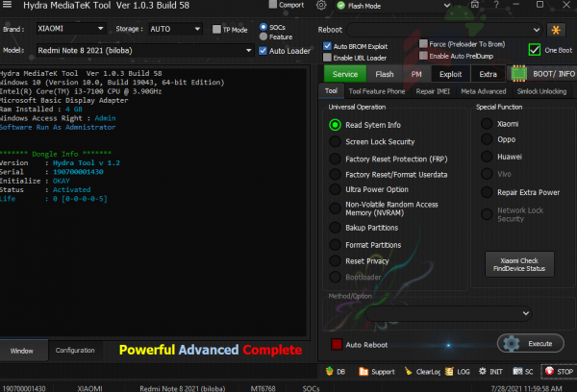Click the green chip BOOT/INFO icon
This screenshot has height=392, width=577.
(519, 74)
